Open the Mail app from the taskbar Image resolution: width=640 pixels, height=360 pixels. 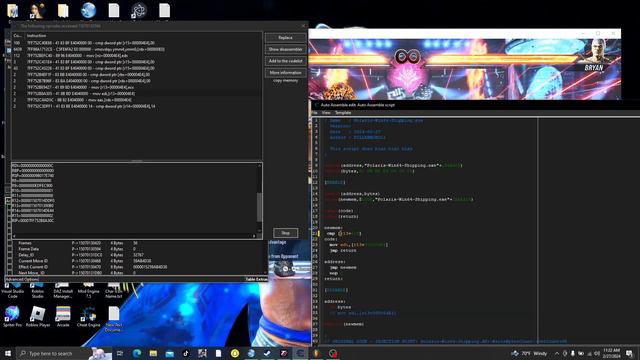pyautogui.click(x=169, y=353)
